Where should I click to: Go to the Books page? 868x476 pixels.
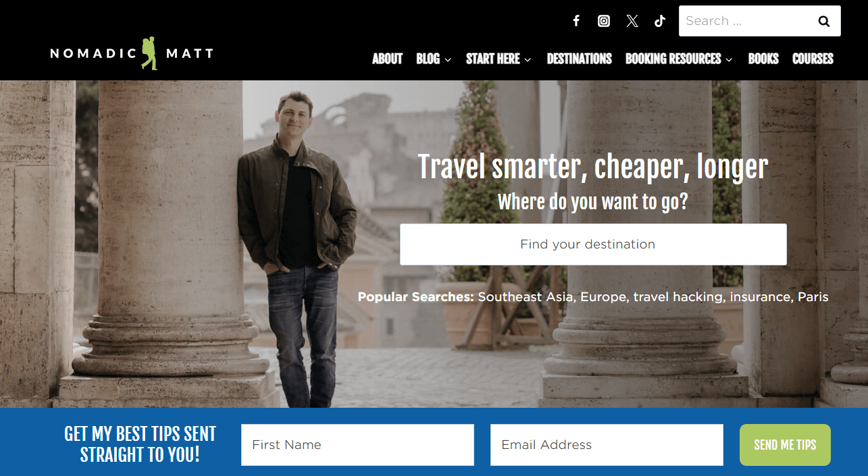(x=763, y=59)
